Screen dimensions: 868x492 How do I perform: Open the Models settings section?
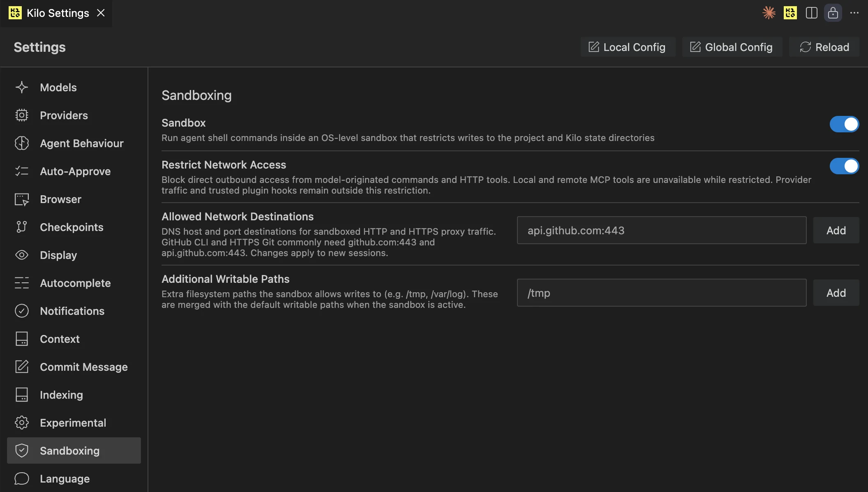tap(74, 87)
